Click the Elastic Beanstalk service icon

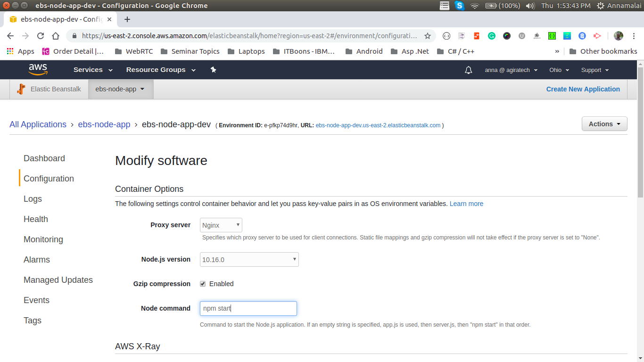(x=21, y=89)
